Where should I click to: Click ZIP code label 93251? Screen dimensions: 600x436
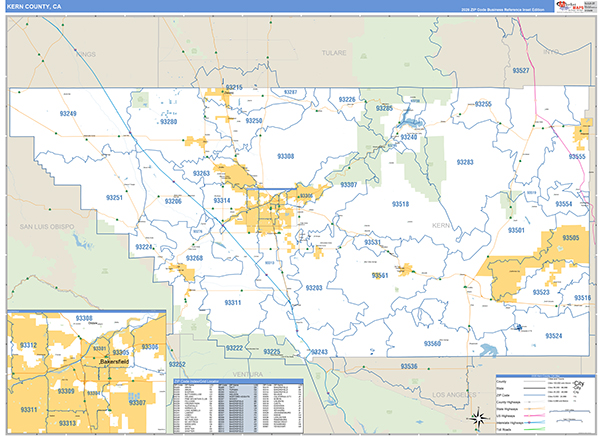tap(114, 198)
